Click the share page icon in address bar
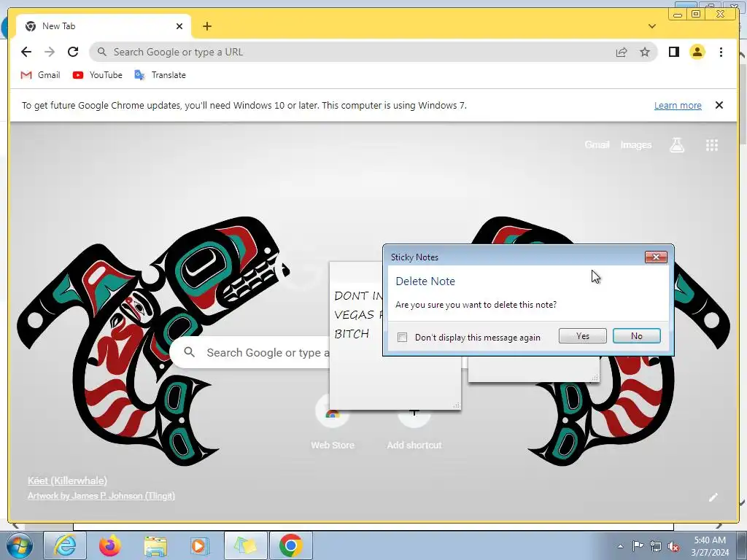 coord(622,52)
